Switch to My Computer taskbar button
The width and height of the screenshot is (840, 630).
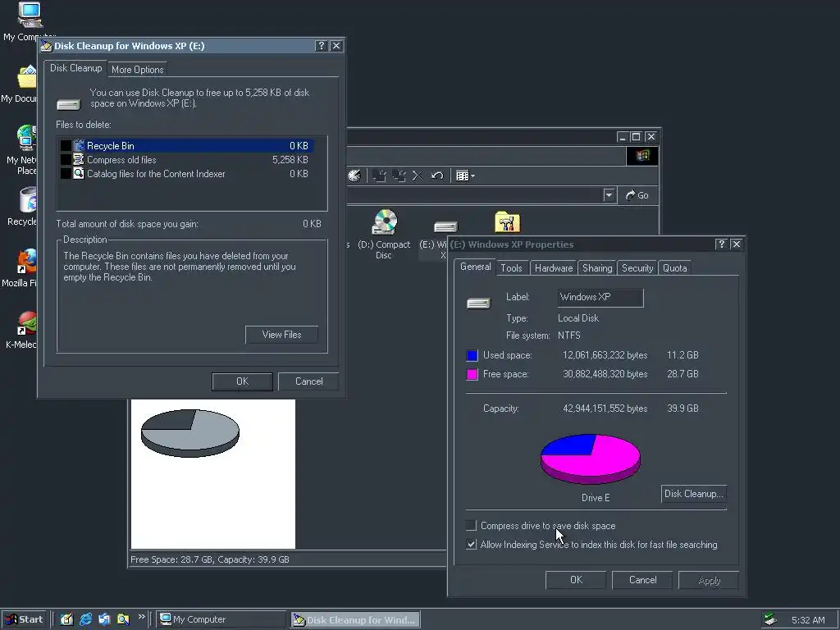pyautogui.click(x=221, y=619)
